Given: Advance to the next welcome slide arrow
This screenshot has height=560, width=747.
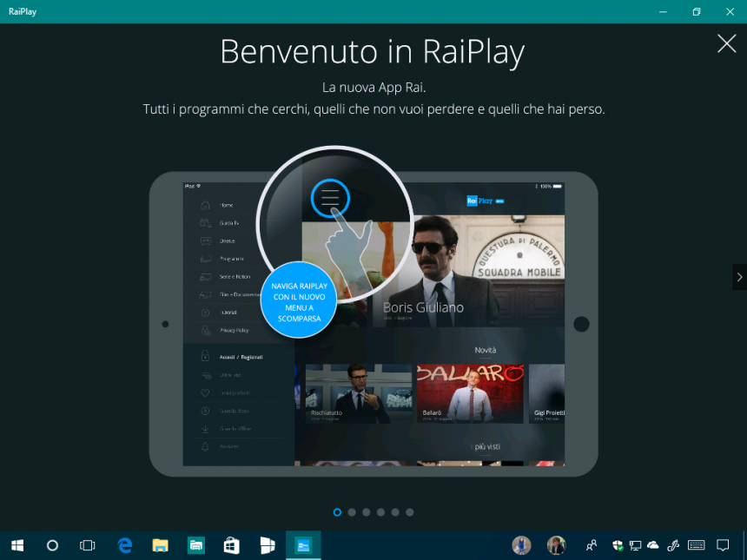Looking at the screenshot, I should tap(739, 277).
